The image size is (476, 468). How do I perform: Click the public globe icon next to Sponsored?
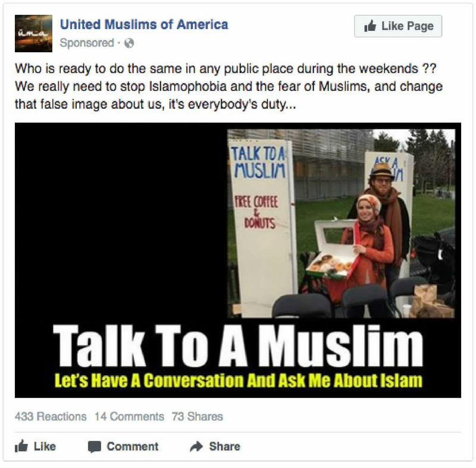[x=129, y=43]
